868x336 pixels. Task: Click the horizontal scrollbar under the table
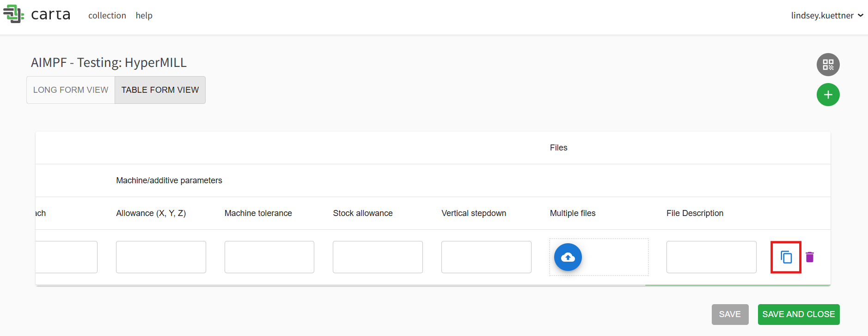pyautogui.click(x=738, y=286)
